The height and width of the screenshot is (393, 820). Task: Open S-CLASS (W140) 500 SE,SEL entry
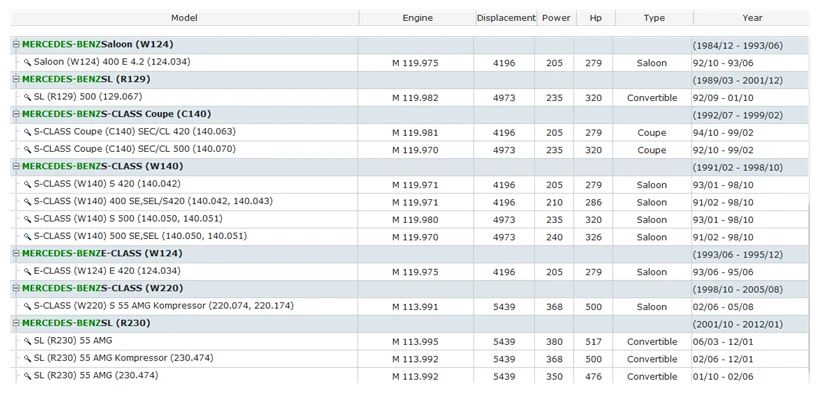(140, 237)
